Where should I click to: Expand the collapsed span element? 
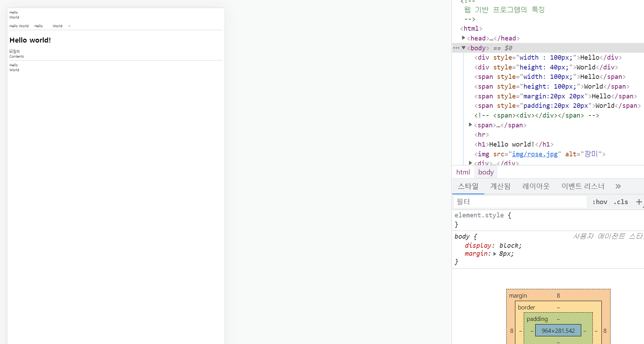pos(470,125)
